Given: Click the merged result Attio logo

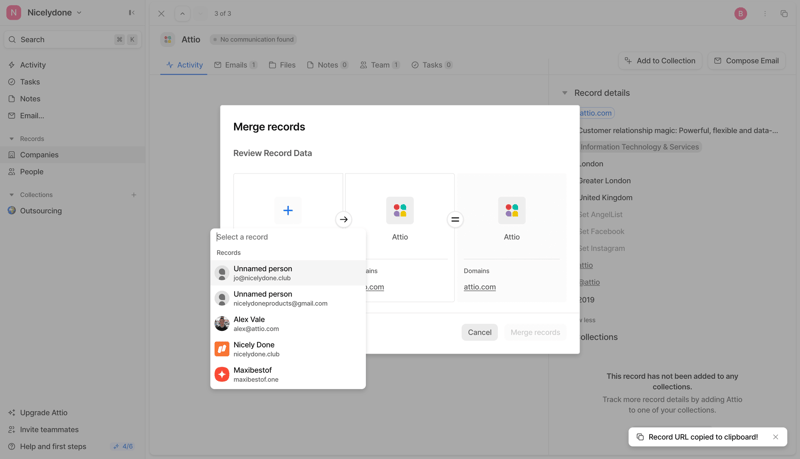Looking at the screenshot, I should tap(512, 210).
